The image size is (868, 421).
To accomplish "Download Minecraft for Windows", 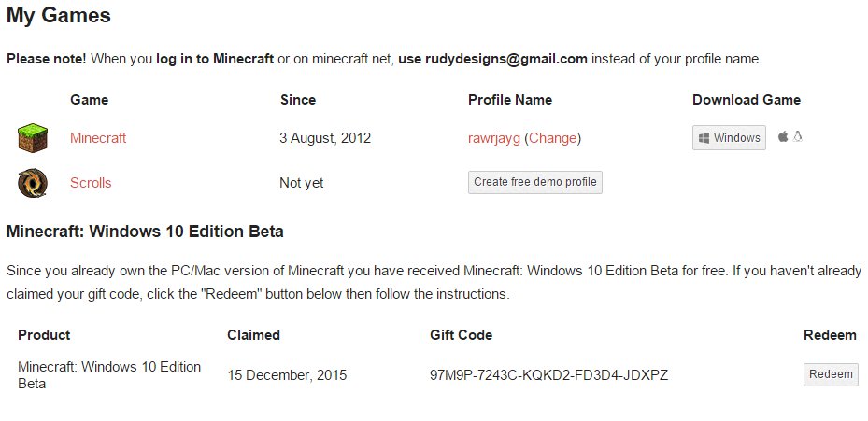I will (729, 138).
